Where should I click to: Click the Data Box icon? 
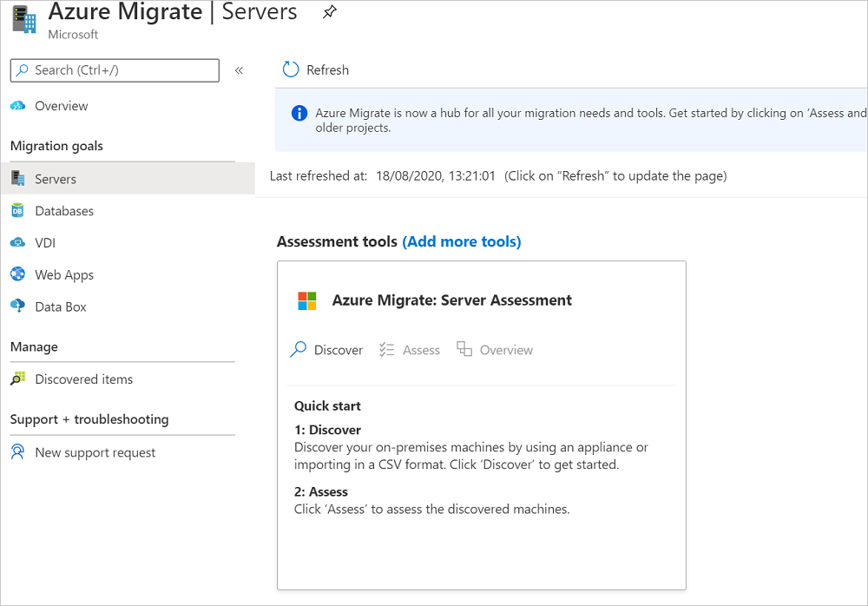pyautogui.click(x=18, y=306)
